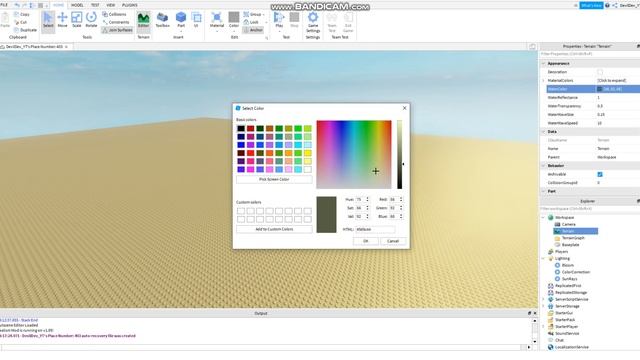Collapse the Lighting tree node
This screenshot has height=360, width=640.
[543, 258]
